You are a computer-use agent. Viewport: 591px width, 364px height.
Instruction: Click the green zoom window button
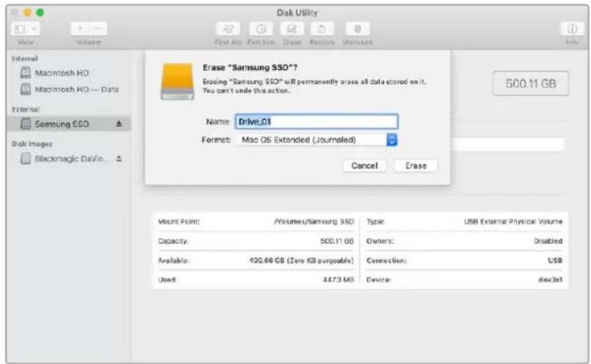pyautogui.click(x=39, y=13)
